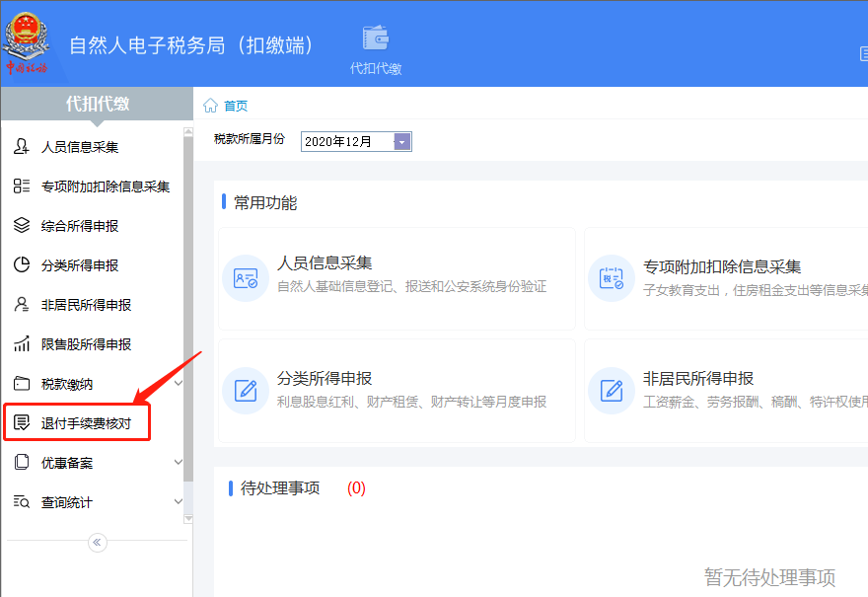Click the 限售股所得申报 bar chart icon
868x597 pixels.
click(21, 344)
